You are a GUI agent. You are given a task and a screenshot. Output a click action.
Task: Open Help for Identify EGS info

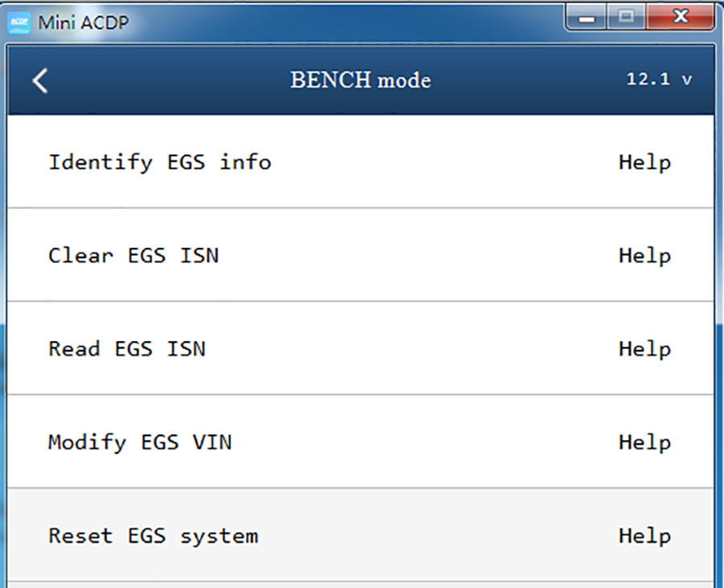644,162
